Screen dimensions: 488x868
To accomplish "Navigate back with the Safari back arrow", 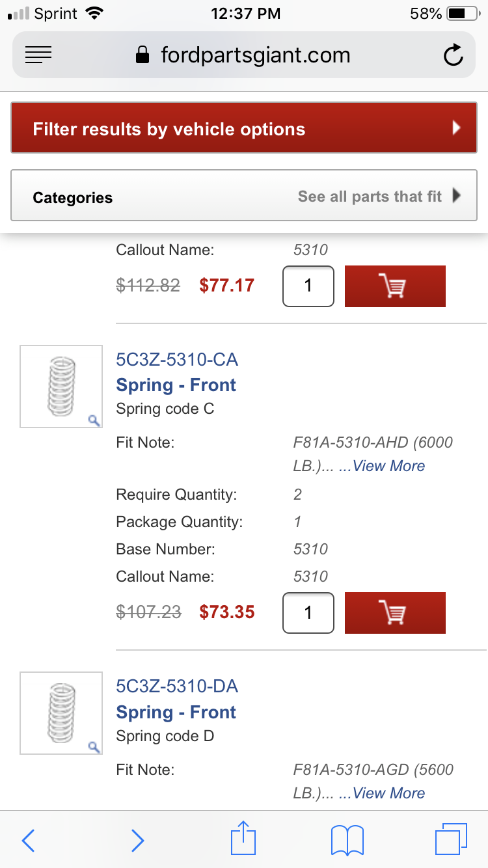I will [28, 840].
